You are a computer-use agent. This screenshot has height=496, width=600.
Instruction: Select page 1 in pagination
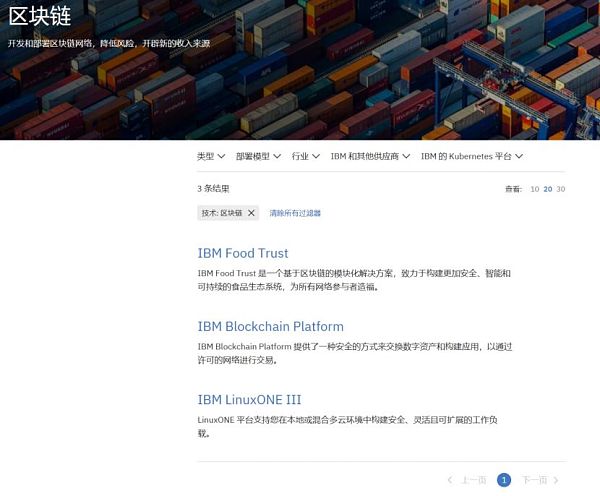tap(504, 480)
